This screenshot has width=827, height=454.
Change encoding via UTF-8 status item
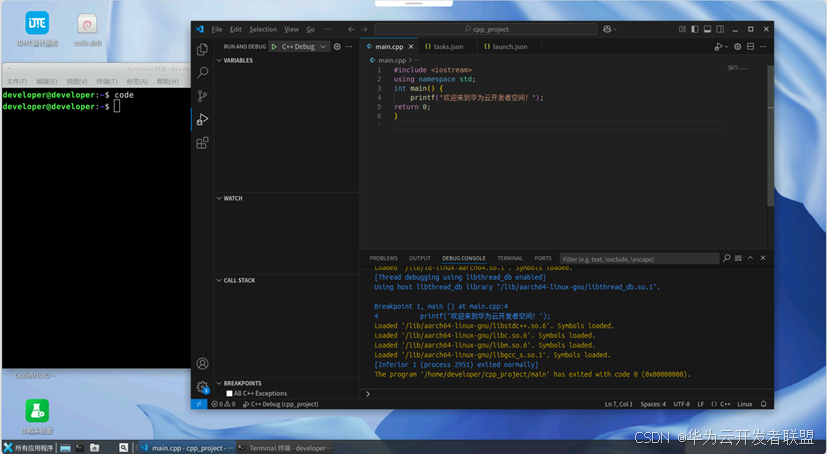pos(681,404)
